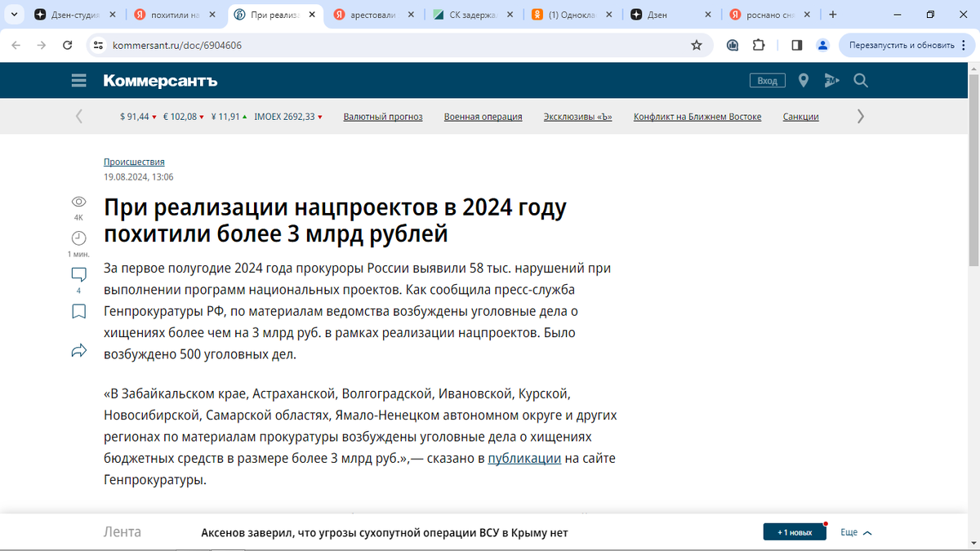The width and height of the screenshot is (980, 551).
Task: Click the article headline about нацпроектов
Action: (335, 220)
